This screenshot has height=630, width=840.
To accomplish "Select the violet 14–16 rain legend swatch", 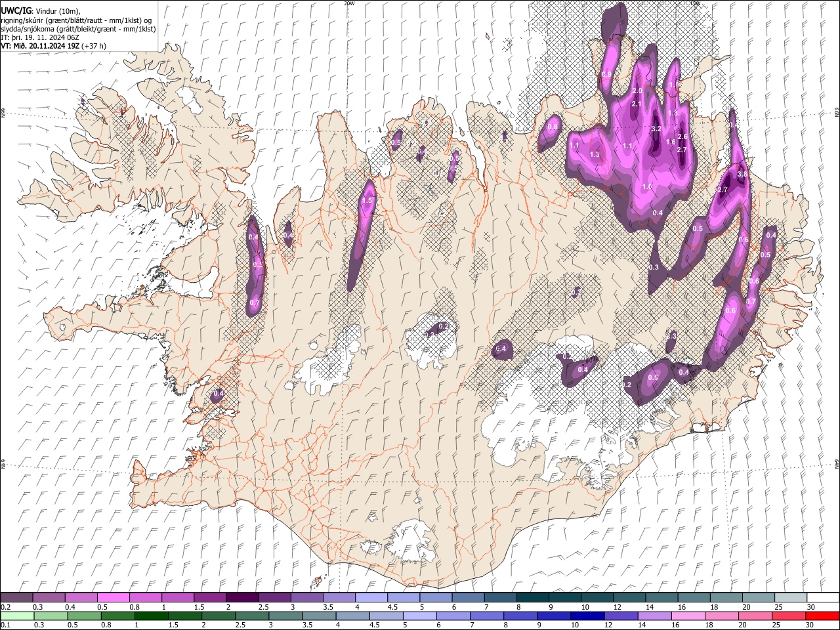I will 654,616.
